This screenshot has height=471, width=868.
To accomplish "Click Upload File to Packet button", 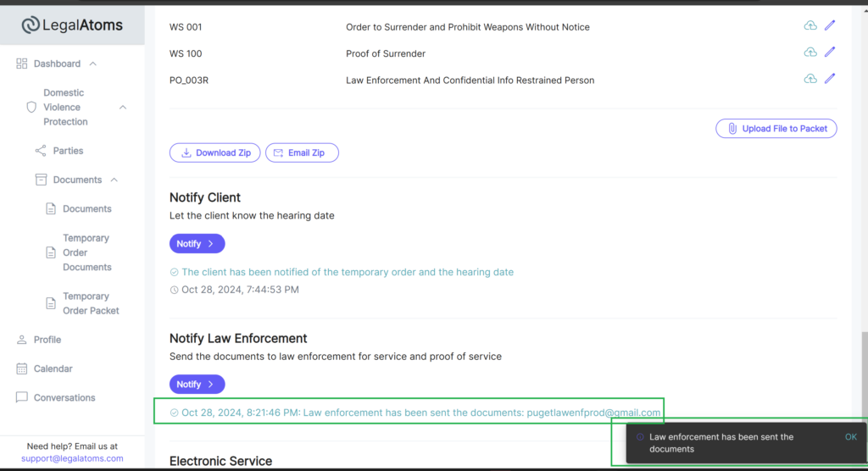I will [x=776, y=129].
